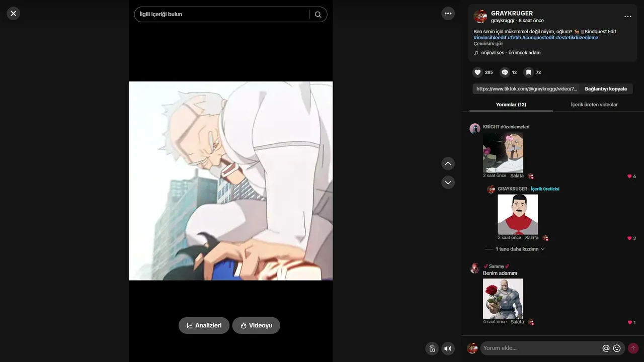644x362 pixels.
Task: Click the reaction icon beside Salata on Sammy's comment
Action: [x=531, y=322]
